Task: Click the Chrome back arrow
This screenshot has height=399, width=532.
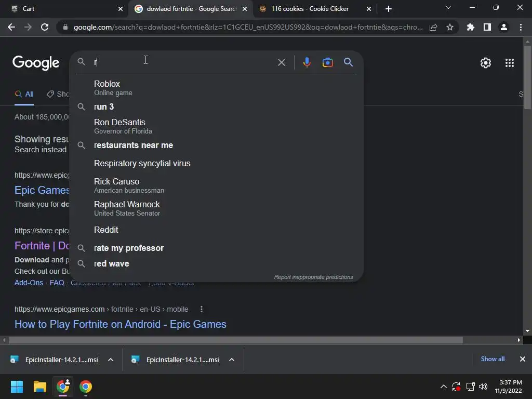Action: pos(11,27)
